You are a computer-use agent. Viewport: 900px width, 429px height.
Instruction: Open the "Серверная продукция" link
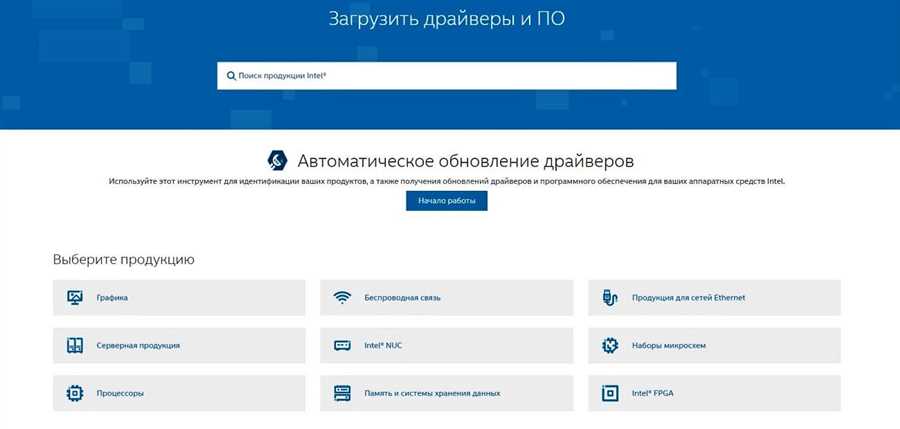point(138,346)
